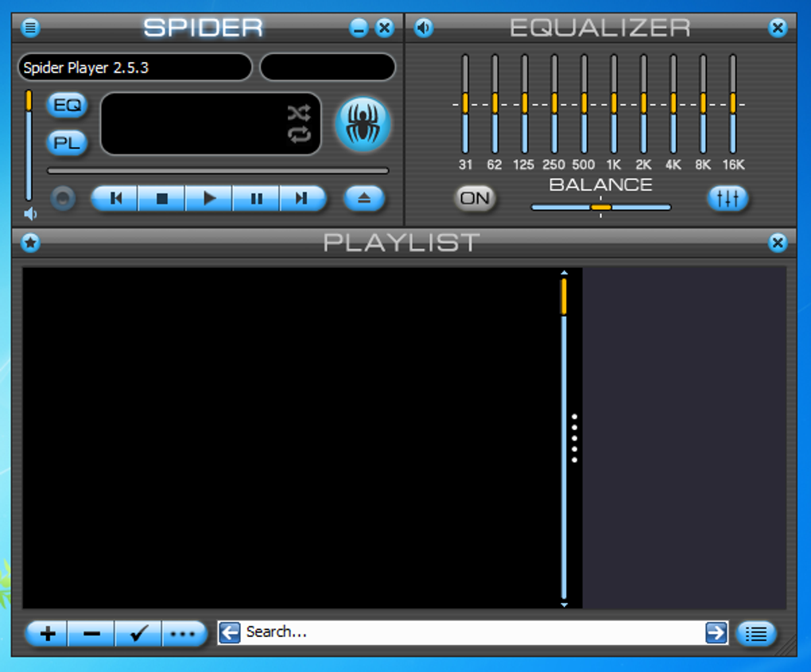Adjust the 4K equalizer band
The width and height of the screenshot is (811, 672).
673,103
